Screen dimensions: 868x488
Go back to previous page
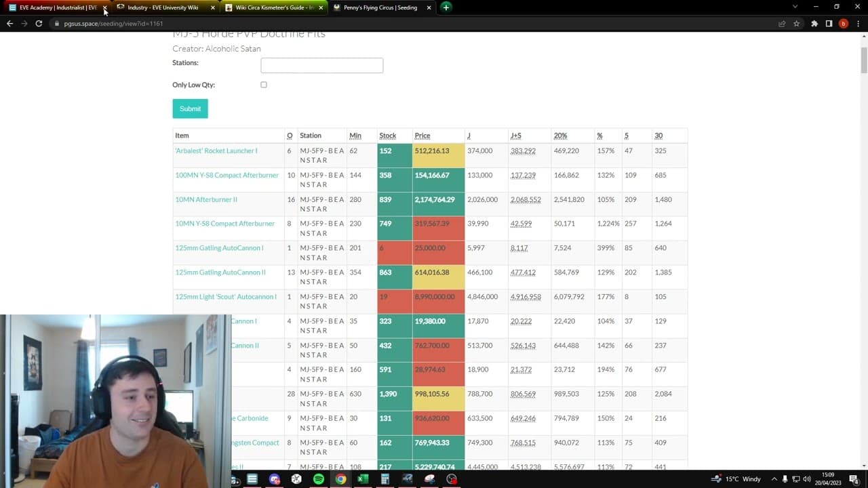point(9,23)
